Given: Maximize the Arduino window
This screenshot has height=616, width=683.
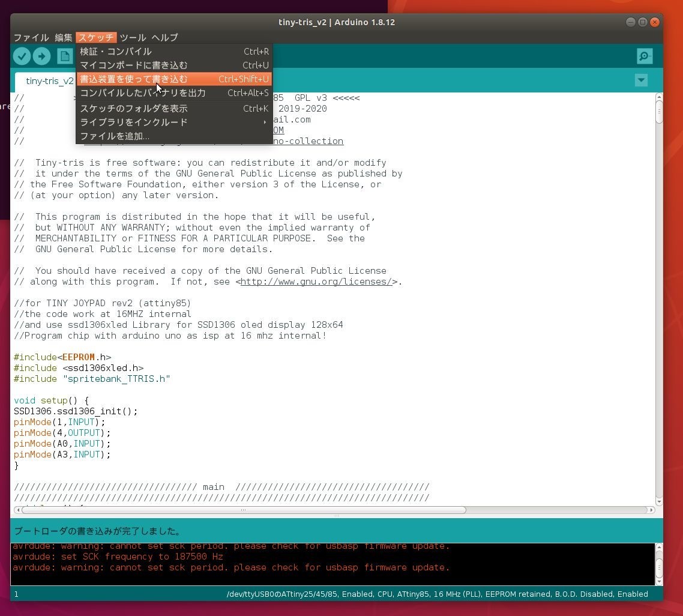Looking at the screenshot, I should (643, 22).
